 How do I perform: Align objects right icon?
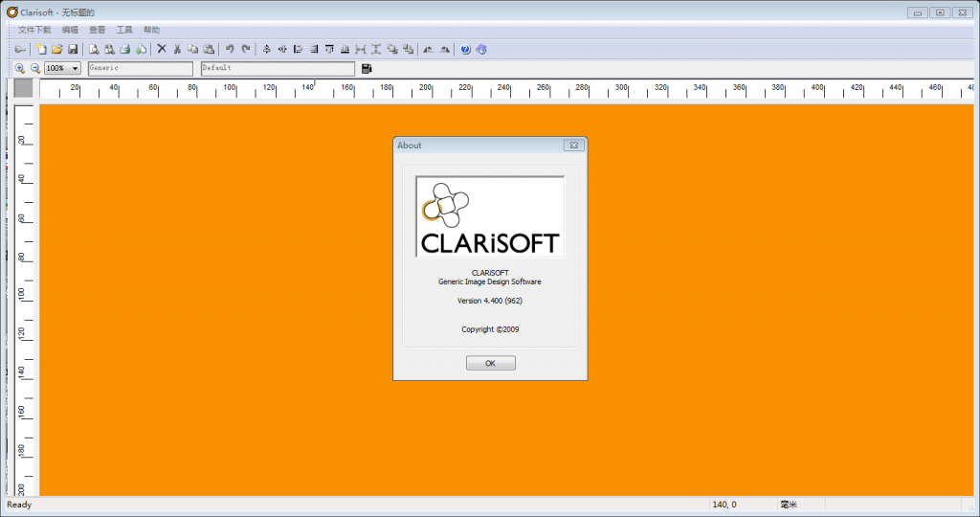314,50
